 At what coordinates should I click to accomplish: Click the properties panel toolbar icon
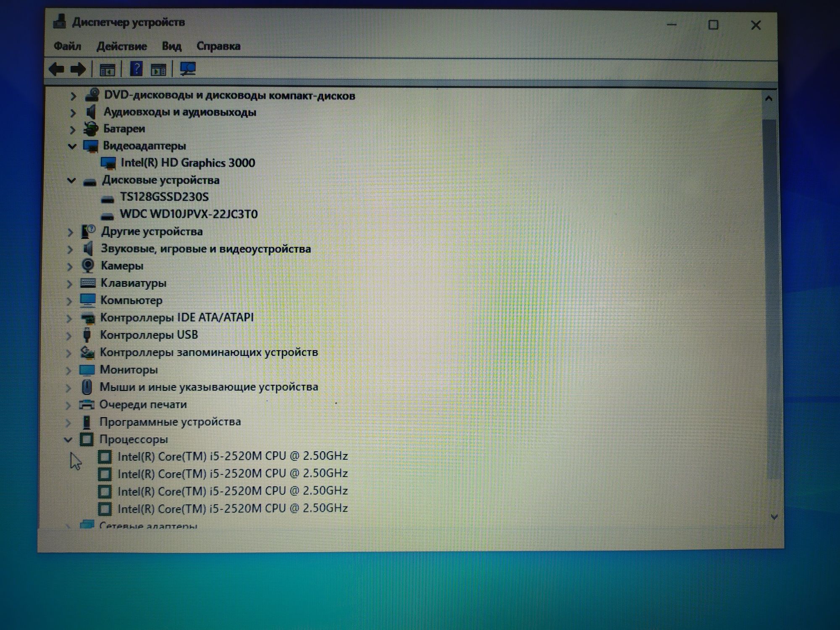point(158,70)
